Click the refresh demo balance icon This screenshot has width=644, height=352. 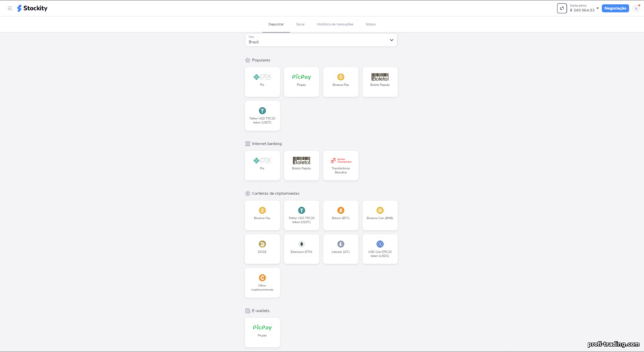click(x=561, y=8)
